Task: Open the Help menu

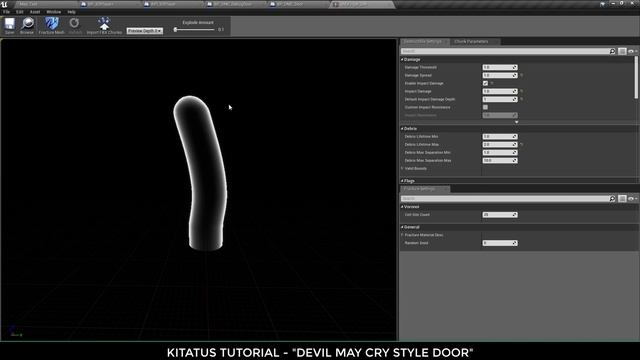Action: [71, 12]
